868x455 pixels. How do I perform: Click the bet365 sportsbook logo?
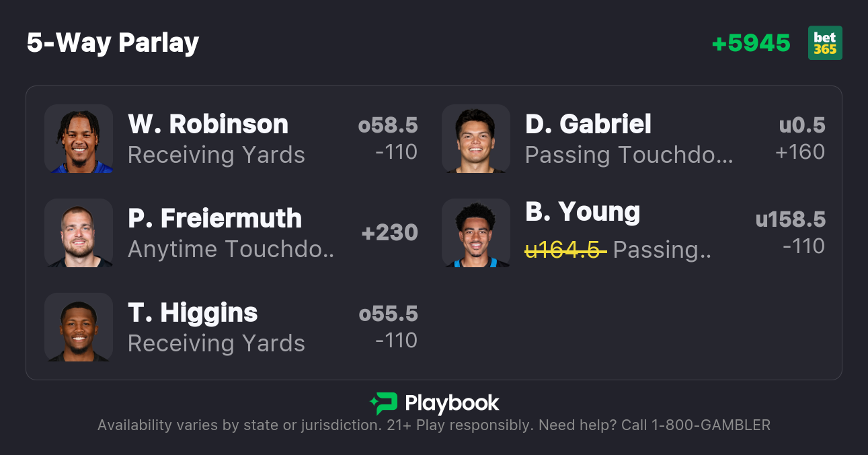click(825, 43)
